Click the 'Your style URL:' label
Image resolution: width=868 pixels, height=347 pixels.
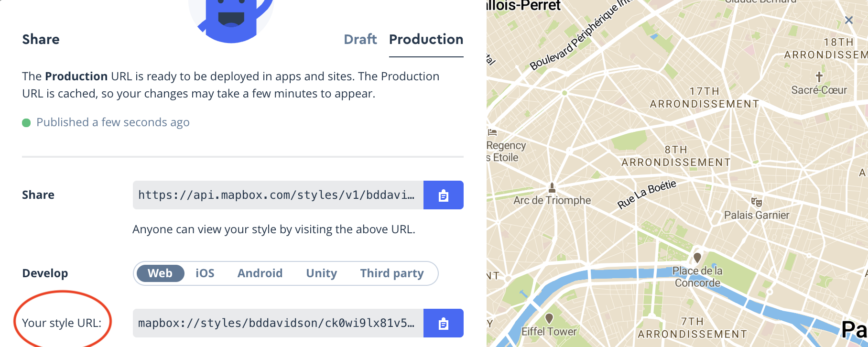click(62, 323)
